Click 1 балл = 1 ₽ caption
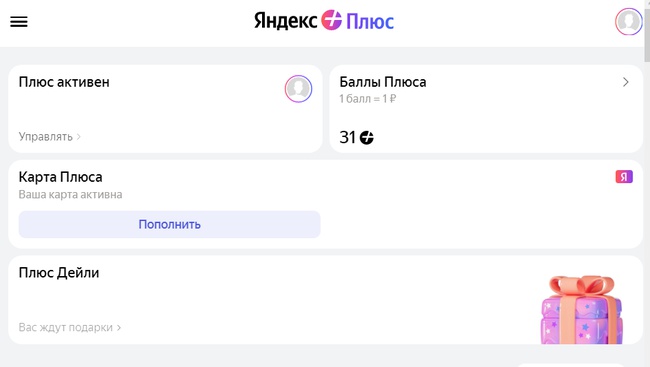Screen dimensions: 650x367 pos(368,99)
